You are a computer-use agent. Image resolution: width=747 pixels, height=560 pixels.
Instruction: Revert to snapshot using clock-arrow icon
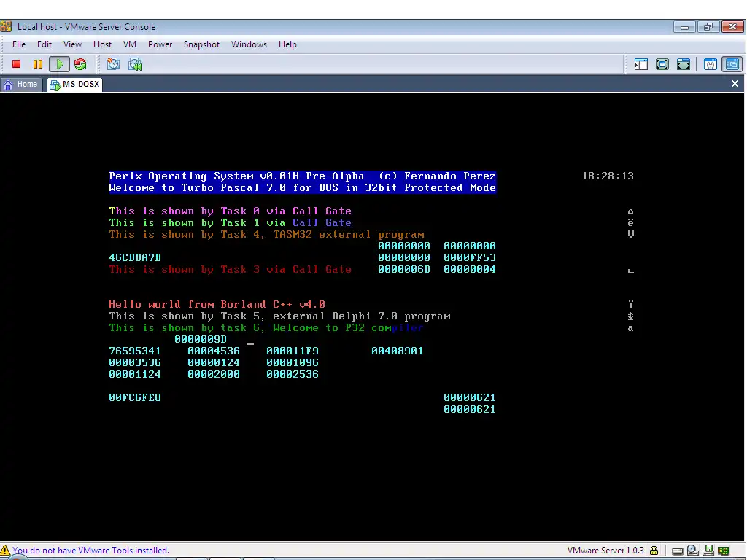[135, 64]
